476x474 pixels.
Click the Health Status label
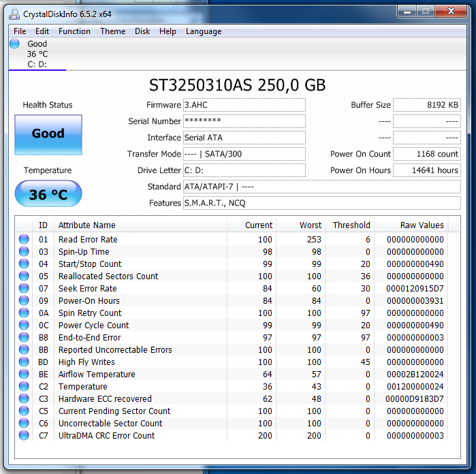48,105
